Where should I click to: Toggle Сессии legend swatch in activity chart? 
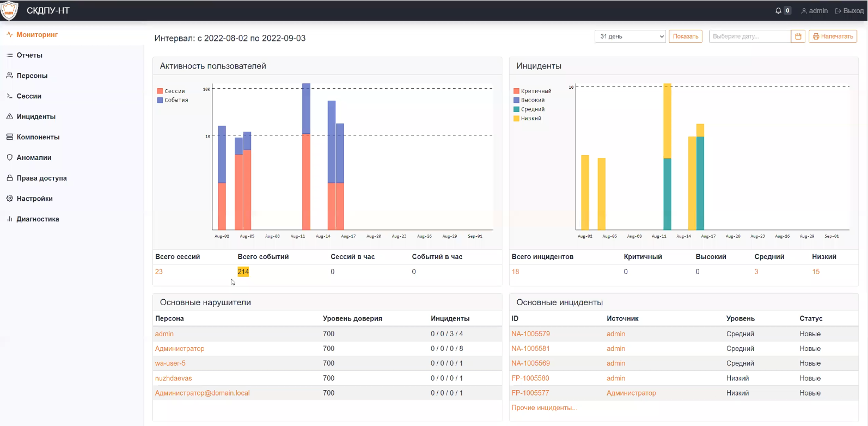160,91
